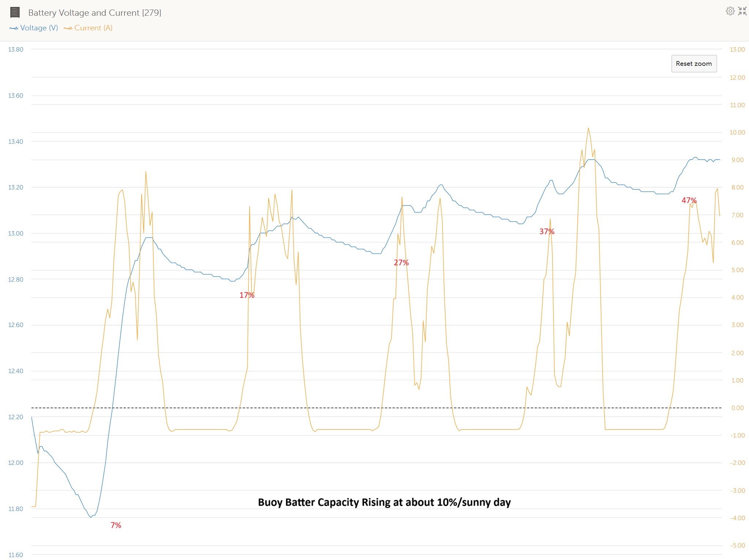Select the 13.20 voltage axis label
This screenshot has width=749, height=560.
tap(16, 187)
